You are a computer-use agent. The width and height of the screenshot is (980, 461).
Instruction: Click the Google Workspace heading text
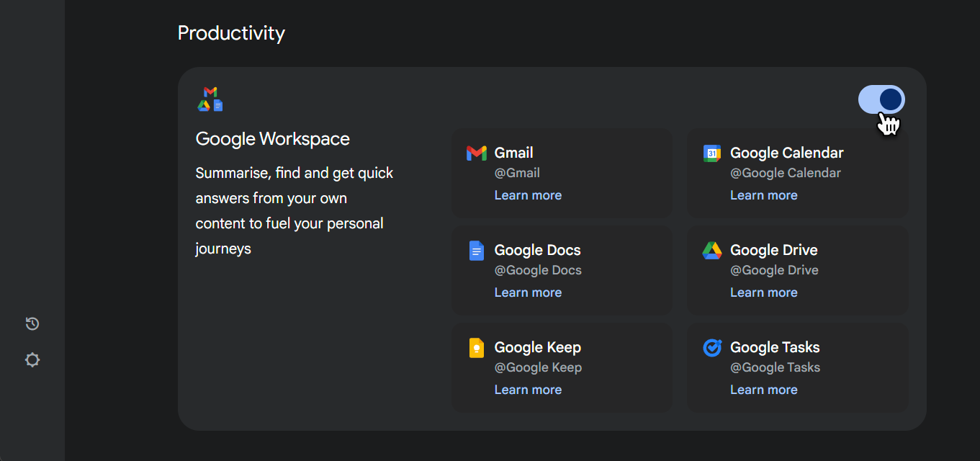273,139
